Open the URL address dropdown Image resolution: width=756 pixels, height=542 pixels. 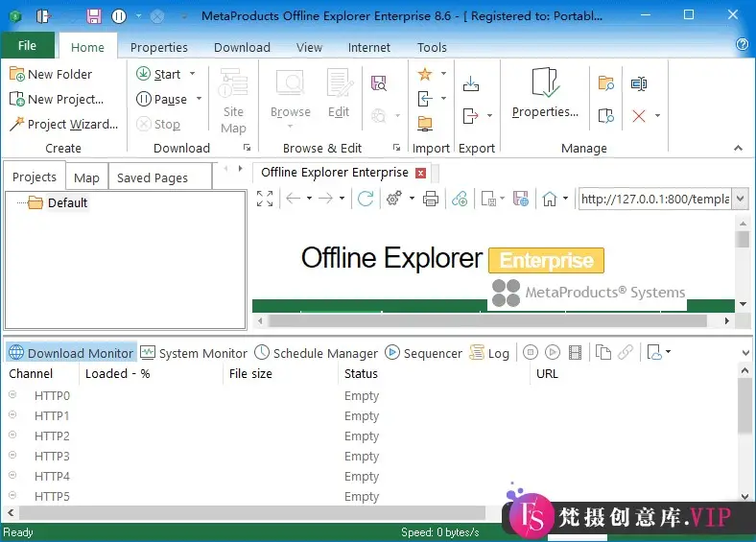[741, 199]
